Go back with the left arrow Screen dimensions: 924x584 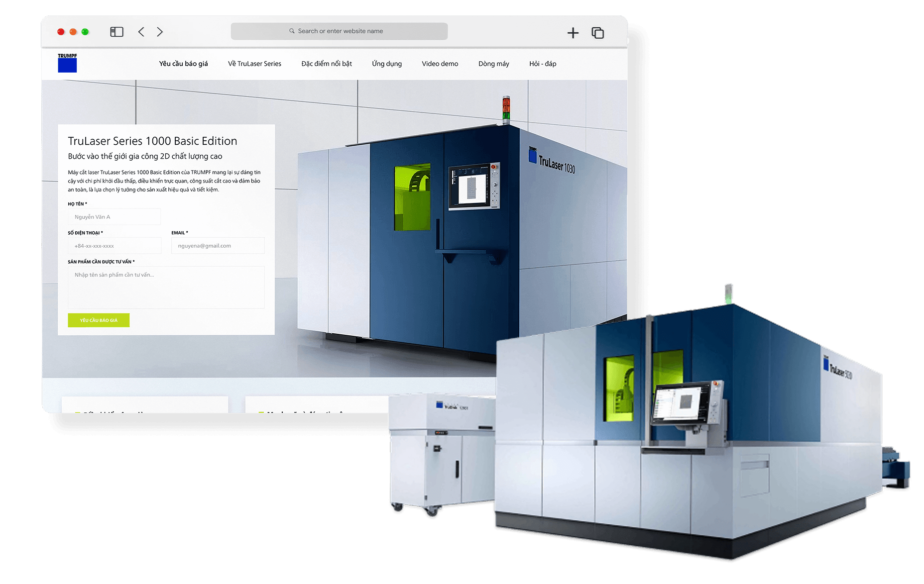[141, 32]
